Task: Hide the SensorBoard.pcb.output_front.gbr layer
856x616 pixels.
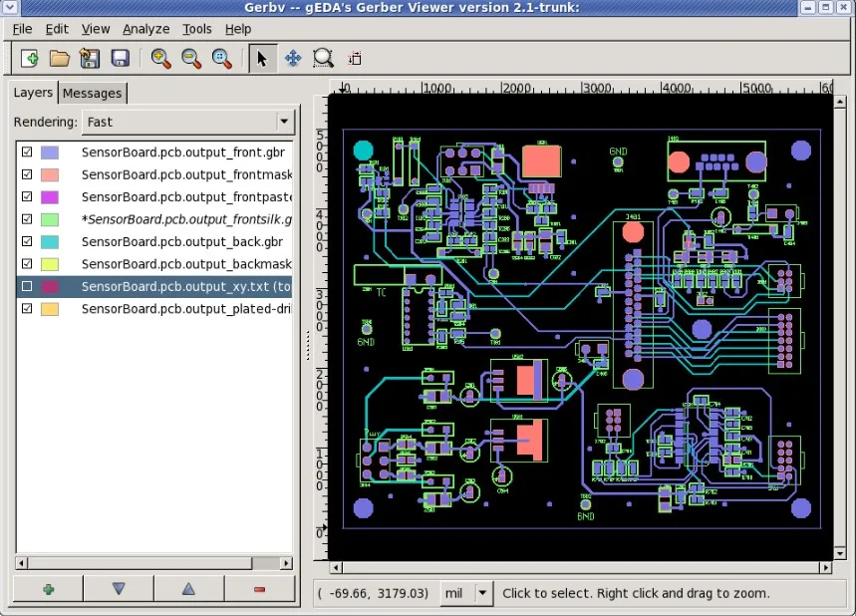Action: tap(27, 153)
